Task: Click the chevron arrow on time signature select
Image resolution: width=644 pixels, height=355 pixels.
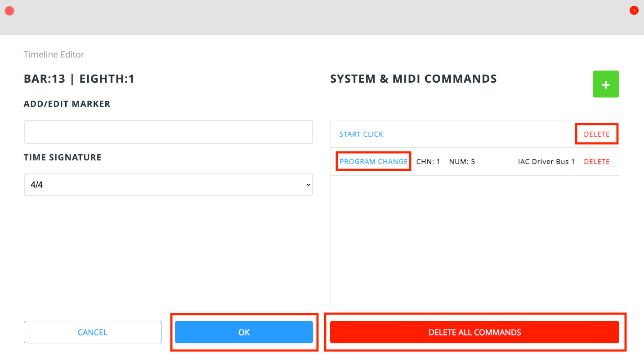Action: [x=308, y=185]
